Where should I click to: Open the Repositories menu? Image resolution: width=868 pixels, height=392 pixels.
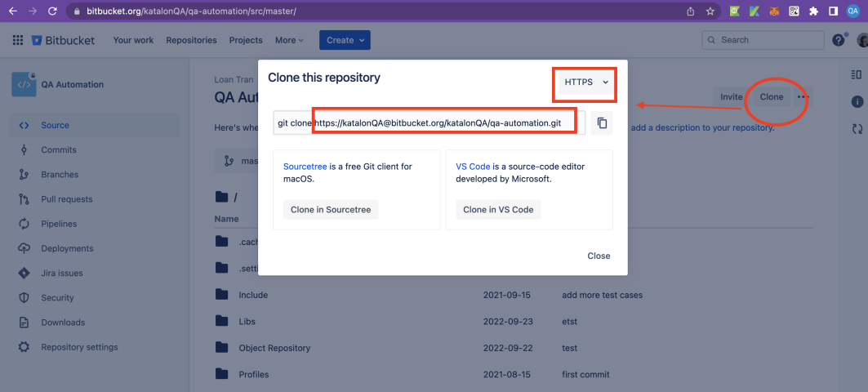(191, 40)
